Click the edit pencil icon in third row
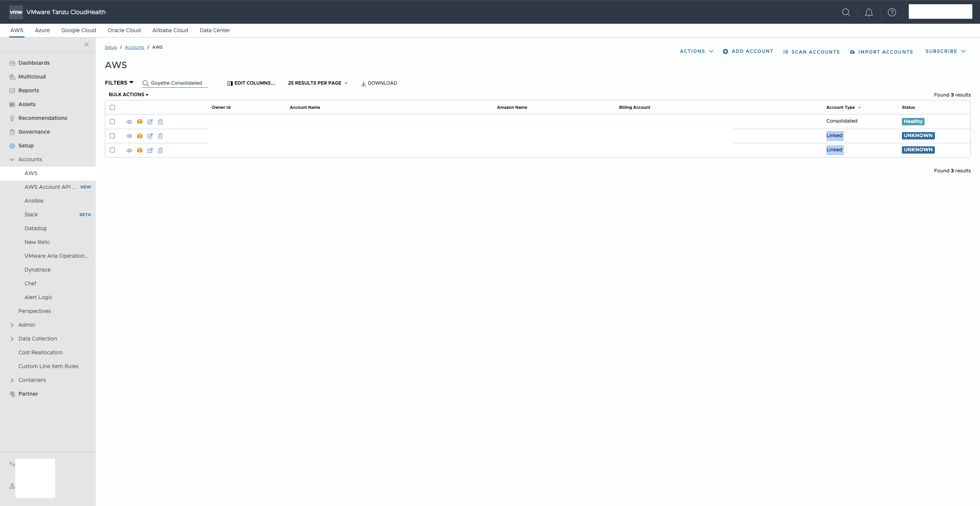The width and height of the screenshot is (980, 506). point(150,151)
